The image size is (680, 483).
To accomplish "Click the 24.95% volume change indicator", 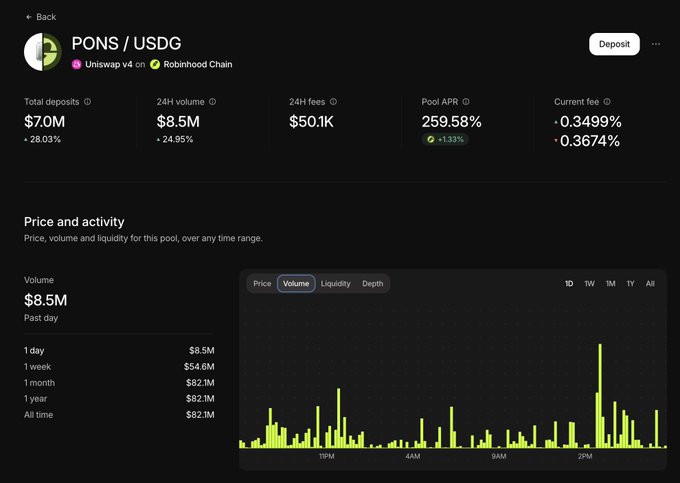I will coord(175,140).
